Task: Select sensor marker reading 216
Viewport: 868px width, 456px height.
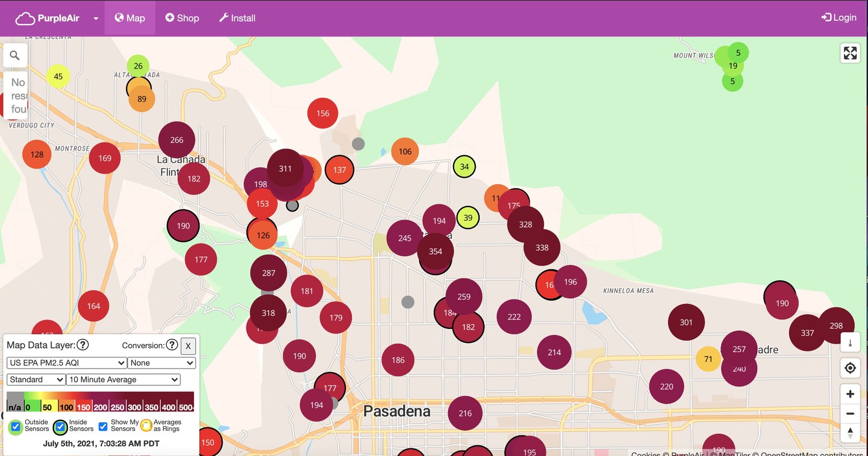Action: 465,413
